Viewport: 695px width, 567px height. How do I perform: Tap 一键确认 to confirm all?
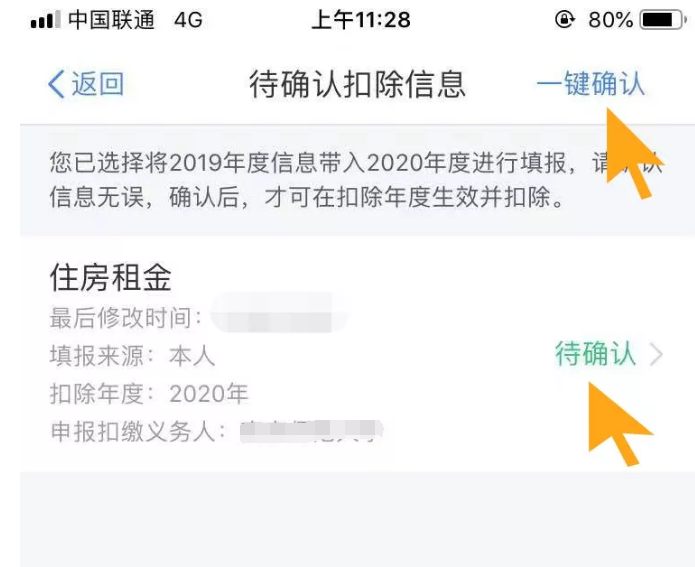tap(590, 83)
